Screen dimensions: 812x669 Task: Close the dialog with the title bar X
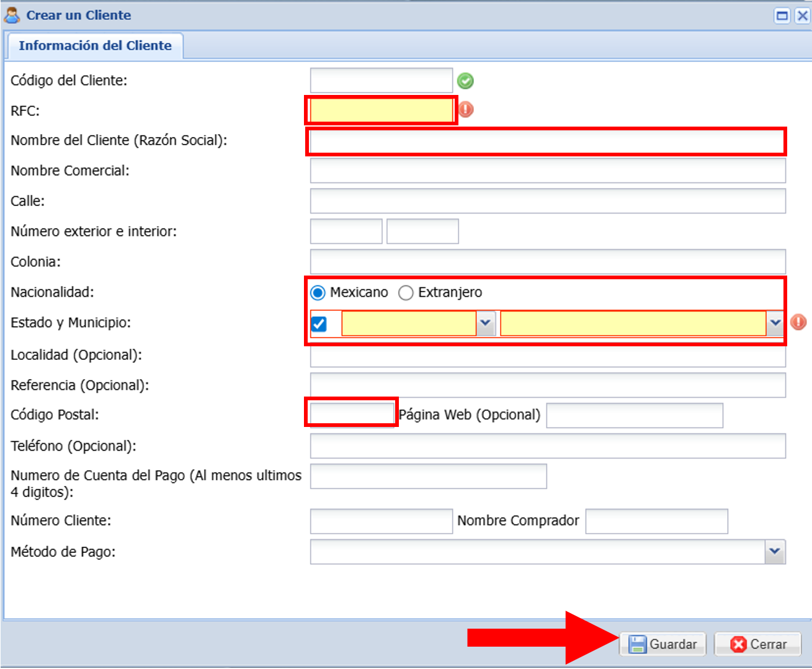[803, 16]
